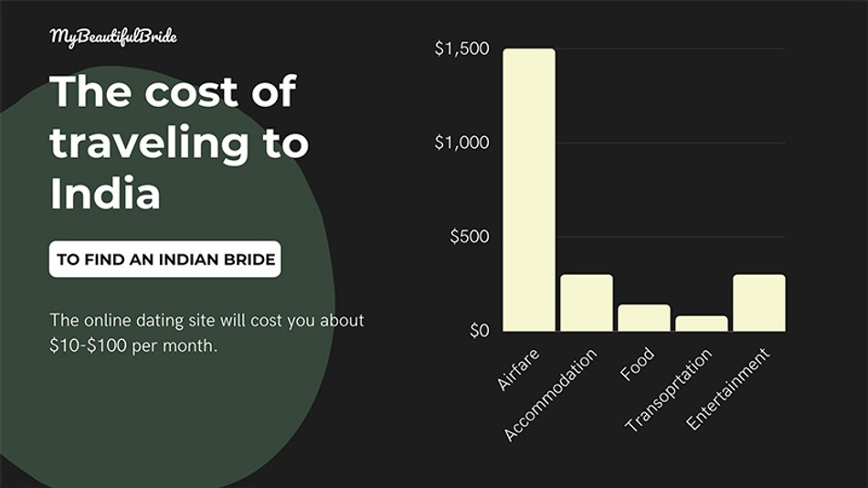The width and height of the screenshot is (868, 488).
Task: Click the 'TO FIND AN INDIAN BRIDE' button
Action: (x=165, y=259)
